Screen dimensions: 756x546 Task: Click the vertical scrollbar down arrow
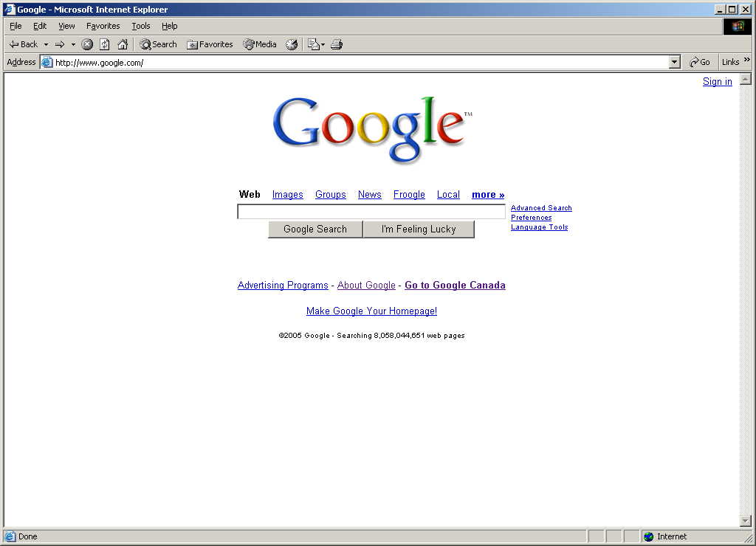tap(746, 521)
